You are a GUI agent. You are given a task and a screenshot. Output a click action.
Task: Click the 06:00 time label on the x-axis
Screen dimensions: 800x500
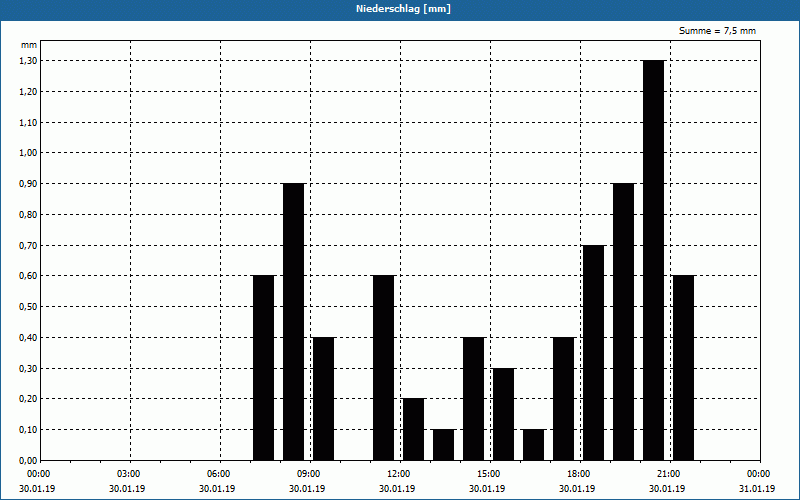tap(219, 474)
